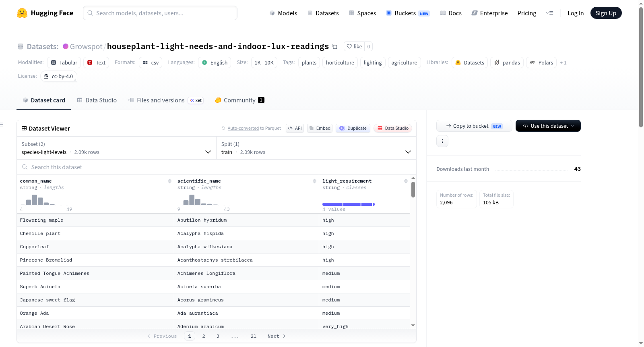Click the Growspot organization avatar
Viewport: 644px width, 347px height.
[x=66, y=46]
